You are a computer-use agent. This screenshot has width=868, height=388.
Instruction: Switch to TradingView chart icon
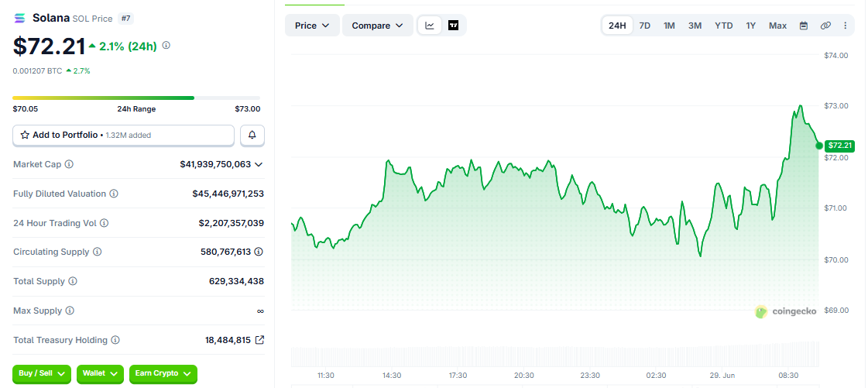tap(454, 26)
